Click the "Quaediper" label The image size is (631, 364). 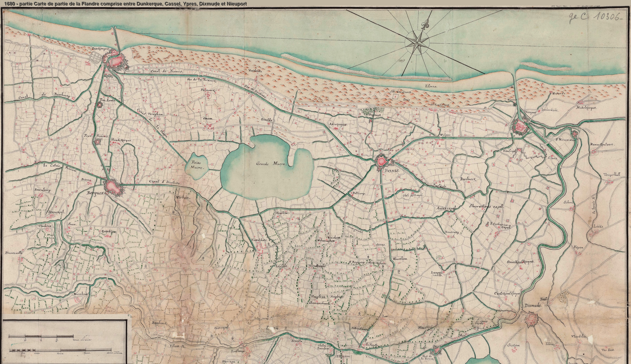click(109, 232)
